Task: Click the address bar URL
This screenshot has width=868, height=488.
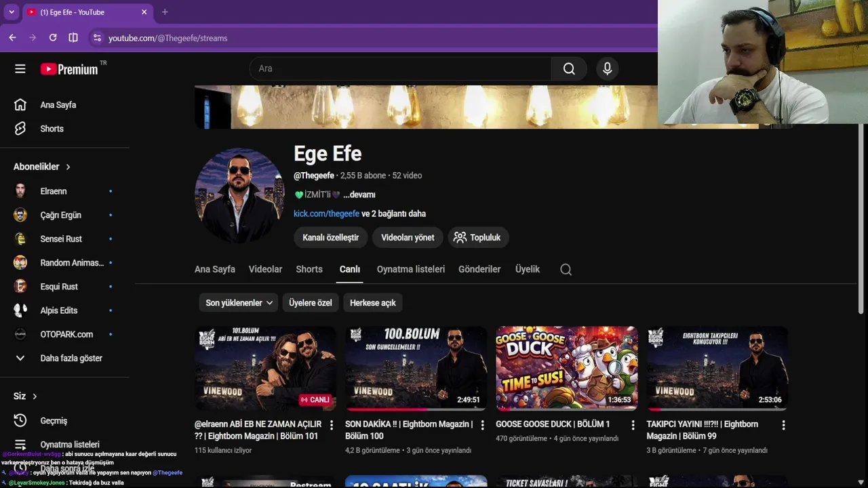Action: (167, 38)
